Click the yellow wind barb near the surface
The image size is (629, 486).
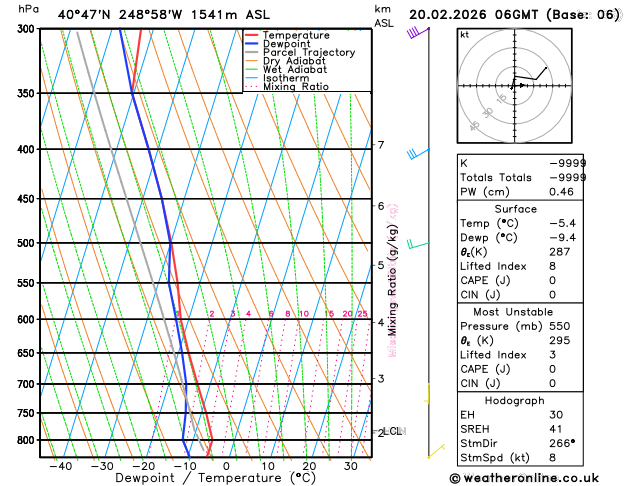[x=435, y=454]
